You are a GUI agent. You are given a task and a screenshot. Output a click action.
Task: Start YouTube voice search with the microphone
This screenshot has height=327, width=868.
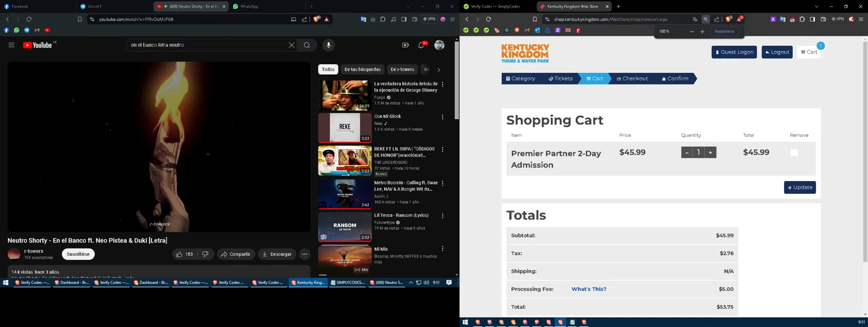329,45
